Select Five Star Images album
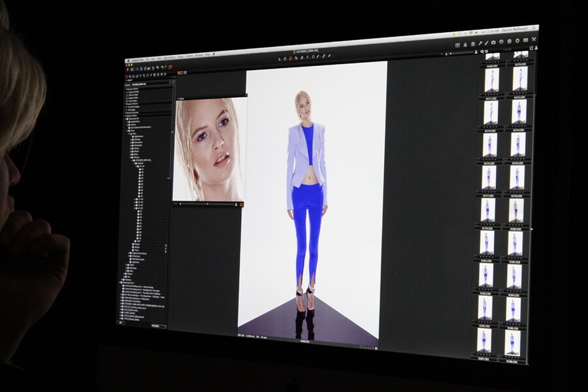The image size is (588, 392). pyautogui.click(x=133, y=107)
